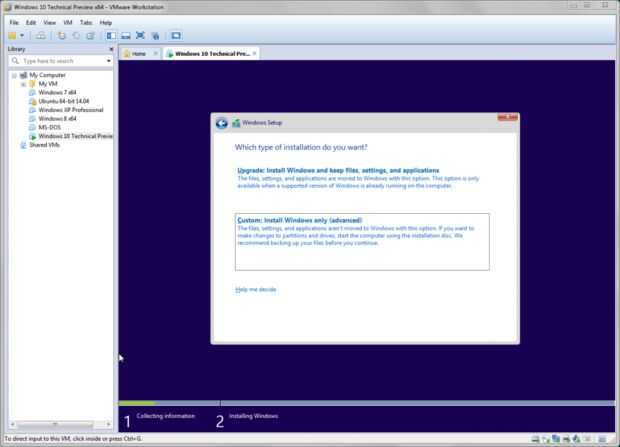Click the Shared VMs icon
This screenshot has width=620, height=447.
point(23,145)
